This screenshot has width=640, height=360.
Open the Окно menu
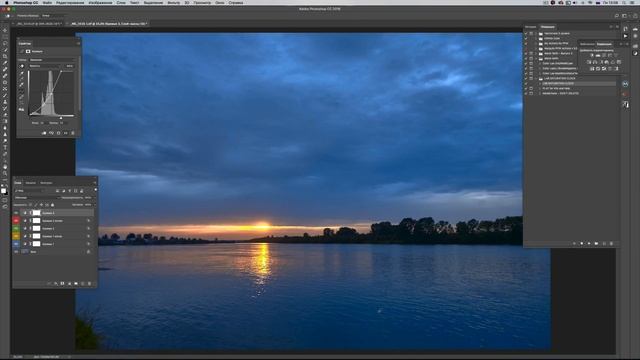(220, 2)
